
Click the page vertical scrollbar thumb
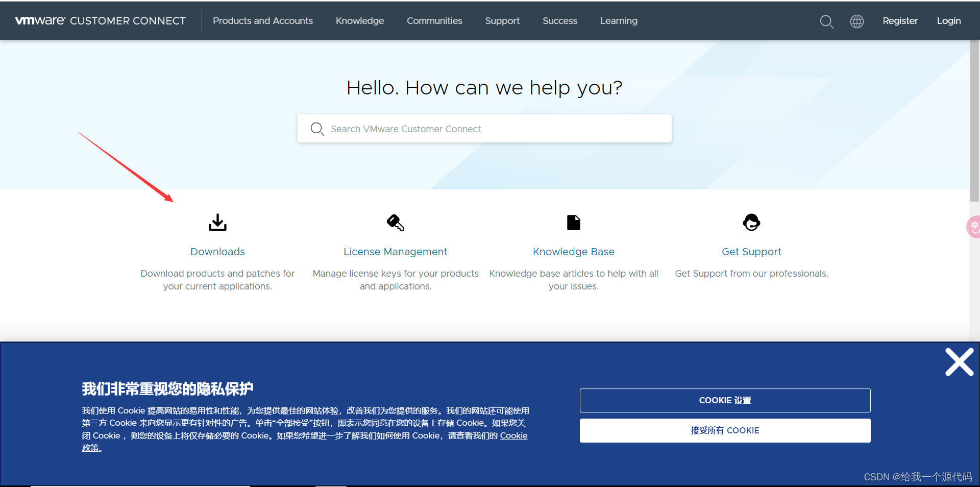point(974,121)
